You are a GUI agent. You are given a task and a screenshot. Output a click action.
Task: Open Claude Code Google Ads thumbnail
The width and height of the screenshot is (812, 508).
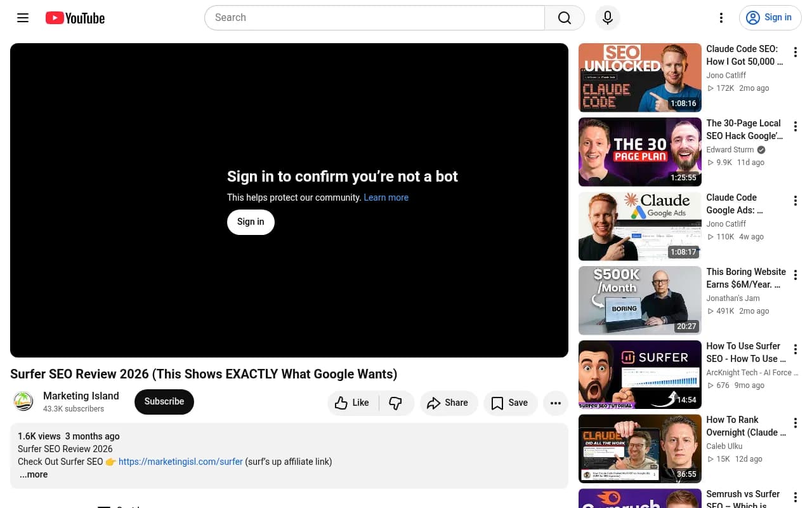[640, 226]
